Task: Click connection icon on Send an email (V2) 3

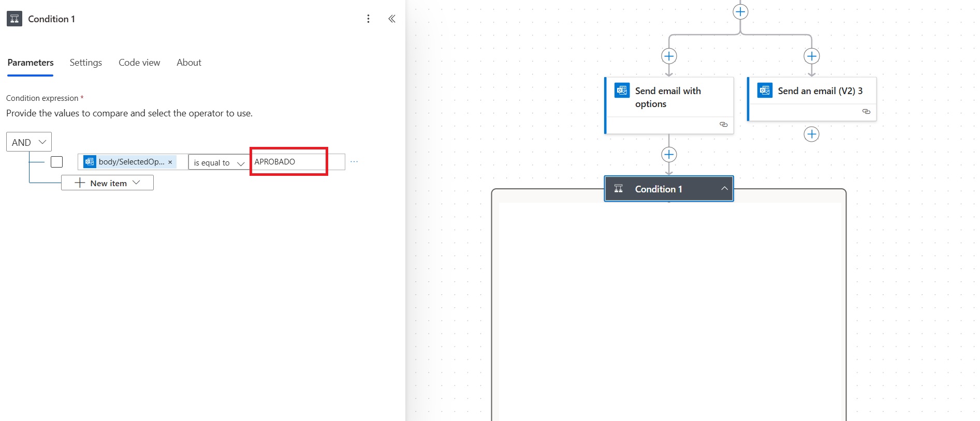Action: [x=866, y=112]
